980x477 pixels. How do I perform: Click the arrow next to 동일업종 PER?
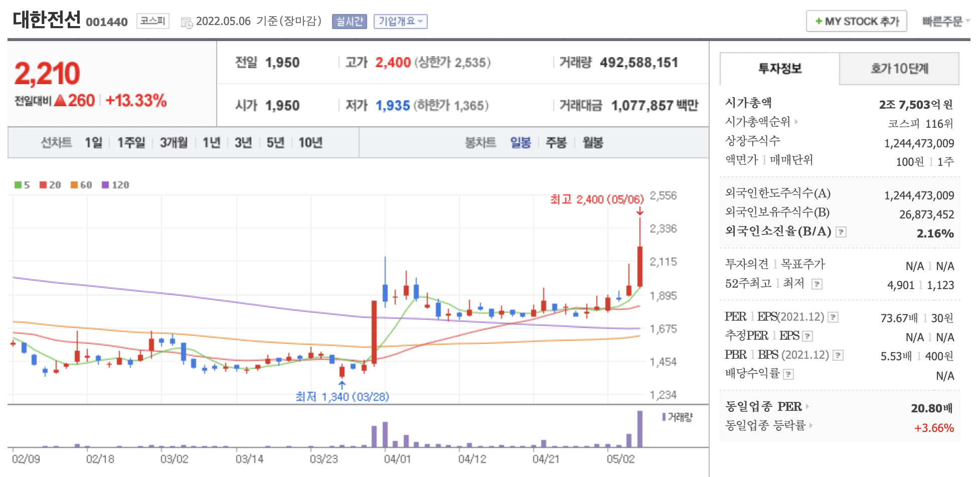[x=807, y=406]
